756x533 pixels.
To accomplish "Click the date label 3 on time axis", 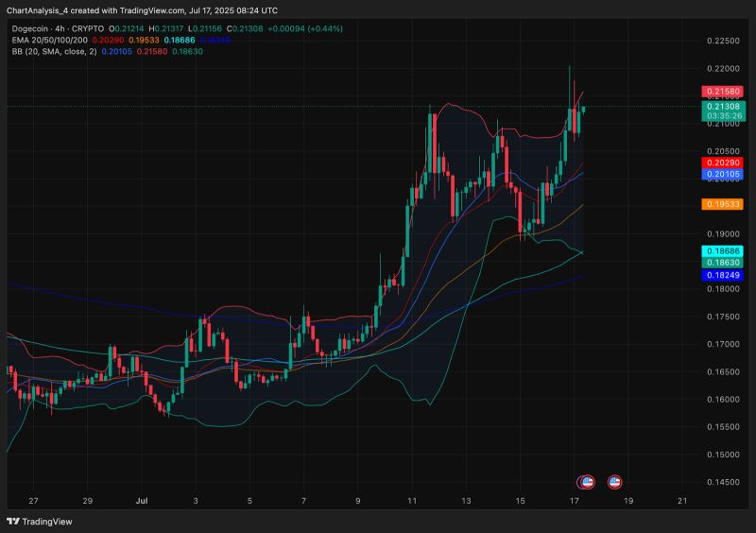I will [196, 501].
